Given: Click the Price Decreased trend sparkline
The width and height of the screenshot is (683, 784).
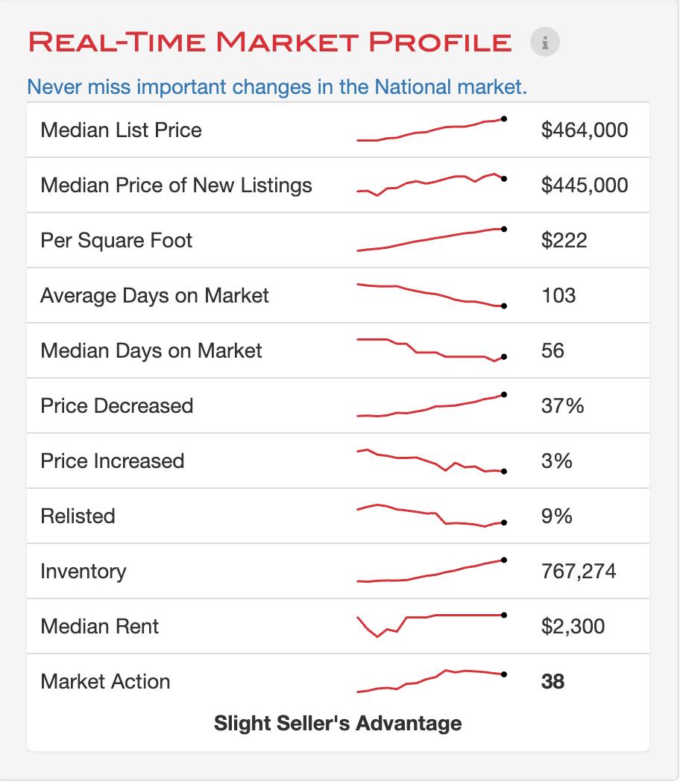Looking at the screenshot, I should (x=431, y=405).
